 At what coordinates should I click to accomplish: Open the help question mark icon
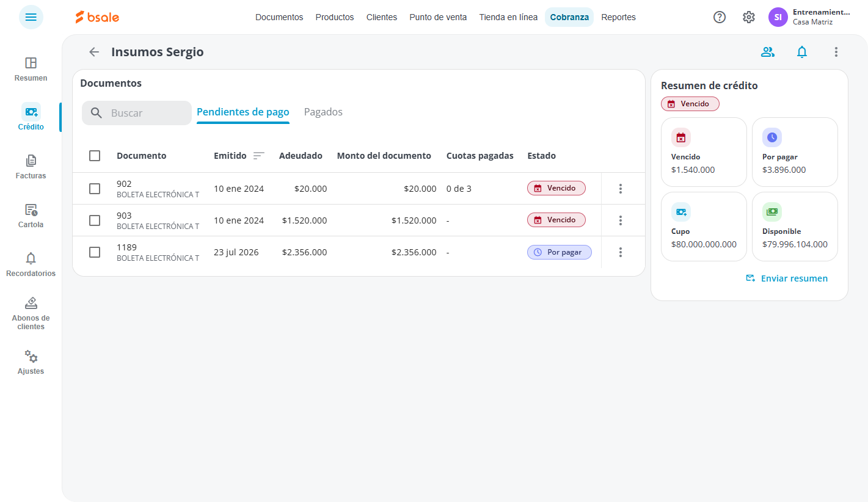pos(720,17)
